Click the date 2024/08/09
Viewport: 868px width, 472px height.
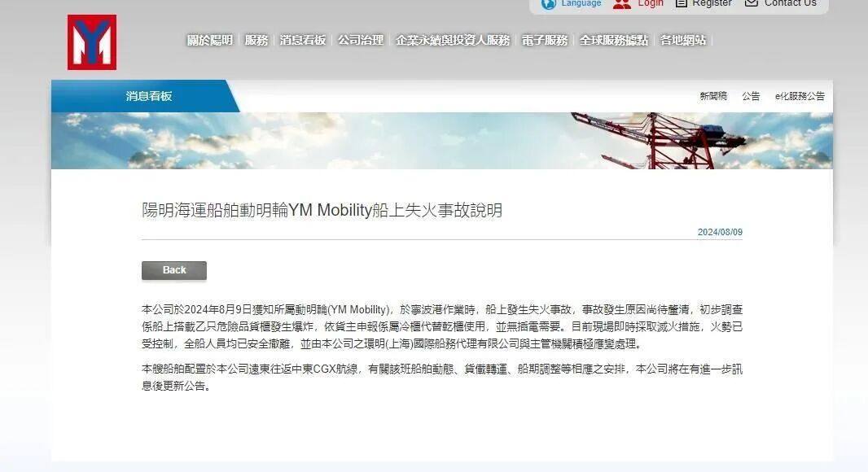point(720,232)
